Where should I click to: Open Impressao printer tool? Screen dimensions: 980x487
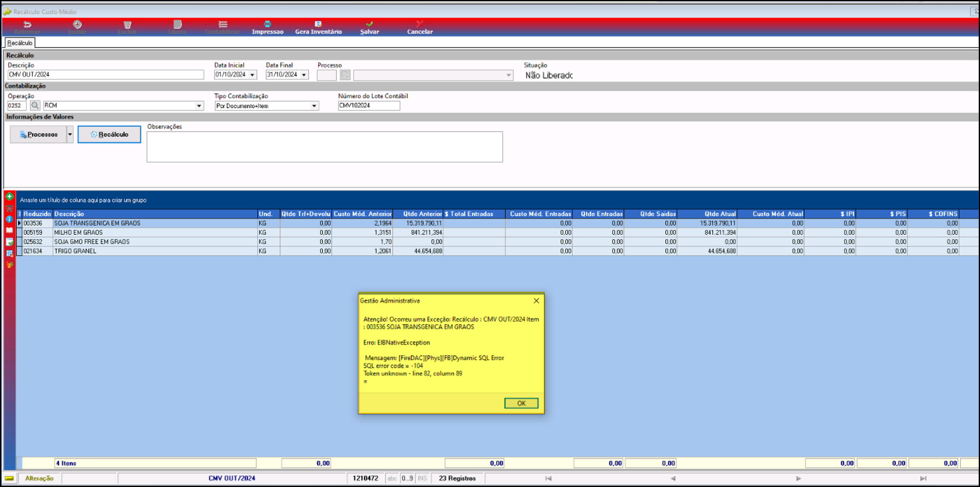pyautogui.click(x=268, y=27)
